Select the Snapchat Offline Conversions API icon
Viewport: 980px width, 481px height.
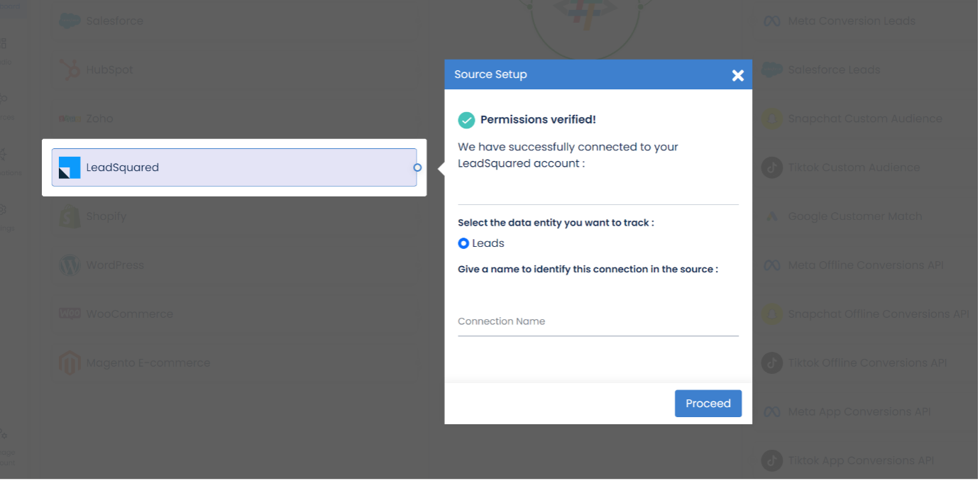pos(772,314)
